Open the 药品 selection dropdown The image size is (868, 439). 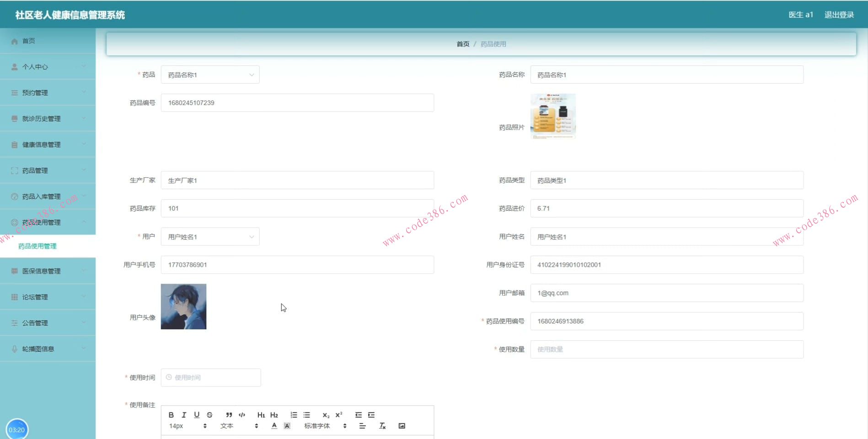[210, 75]
